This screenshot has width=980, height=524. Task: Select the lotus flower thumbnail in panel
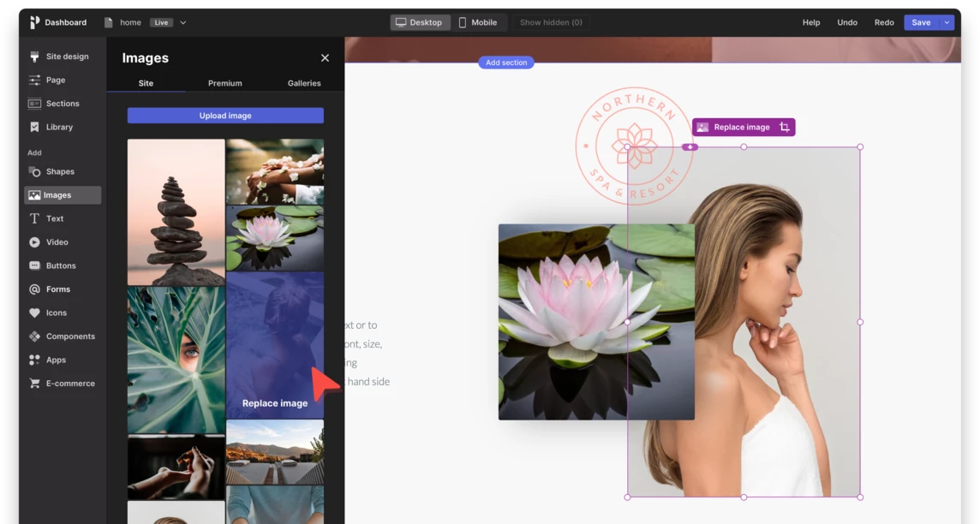(x=275, y=239)
